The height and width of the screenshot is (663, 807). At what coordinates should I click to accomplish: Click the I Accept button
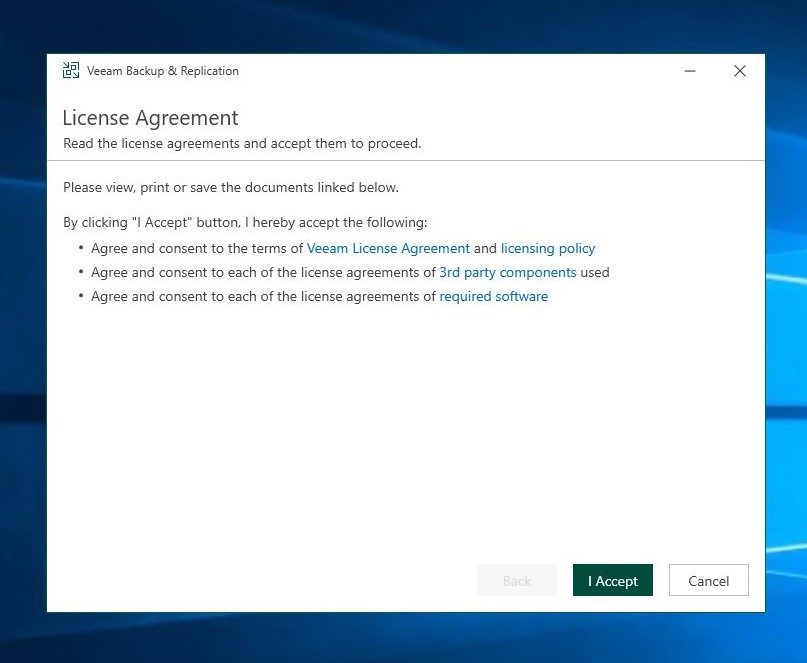point(612,580)
